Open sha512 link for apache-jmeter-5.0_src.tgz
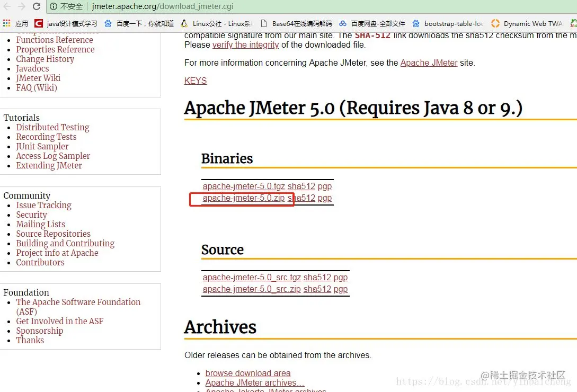 [317, 277]
